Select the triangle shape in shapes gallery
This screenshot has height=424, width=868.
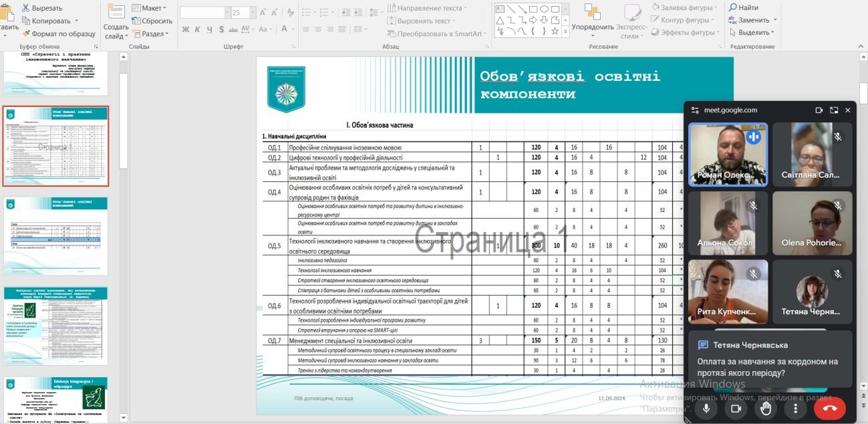(x=500, y=20)
